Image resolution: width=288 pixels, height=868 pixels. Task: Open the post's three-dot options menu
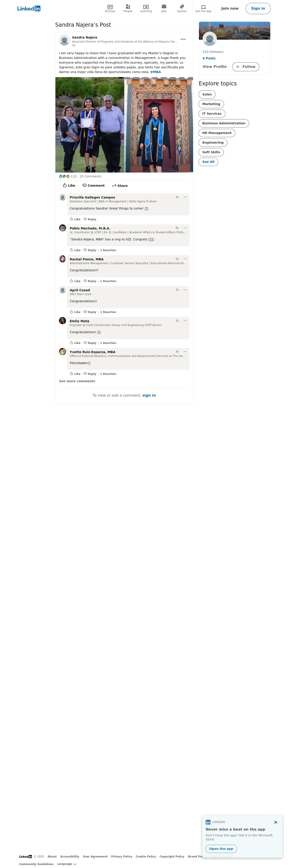click(183, 39)
